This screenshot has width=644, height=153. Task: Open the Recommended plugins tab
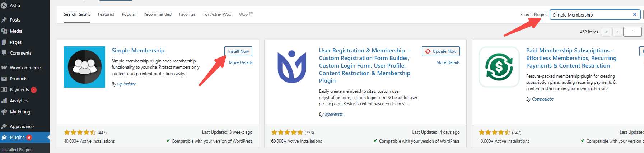pyautogui.click(x=157, y=14)
